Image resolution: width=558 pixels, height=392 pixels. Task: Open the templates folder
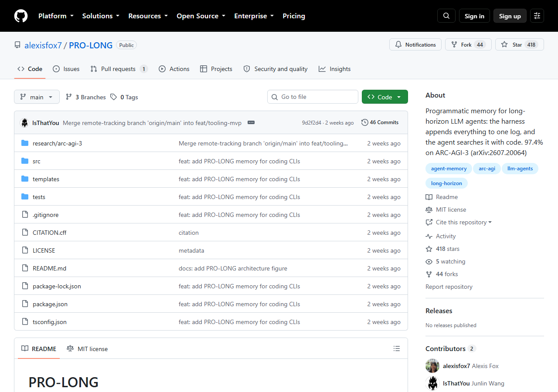pos(46,179)
